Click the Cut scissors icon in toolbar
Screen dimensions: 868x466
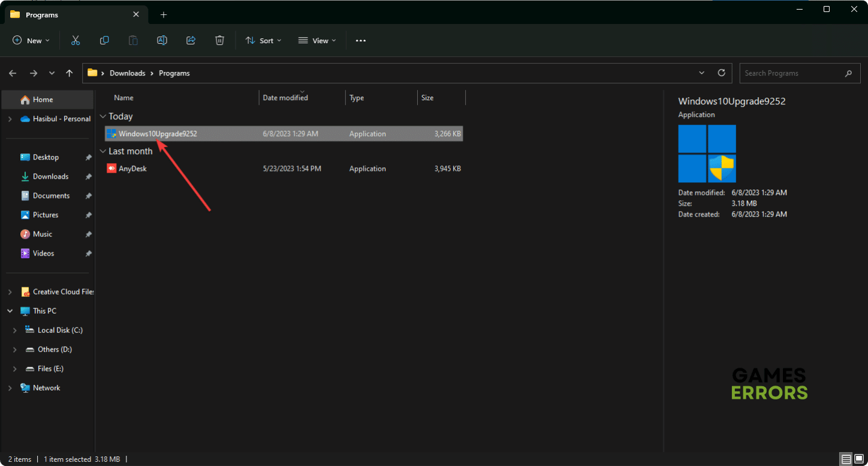click(x=76, y=40)
